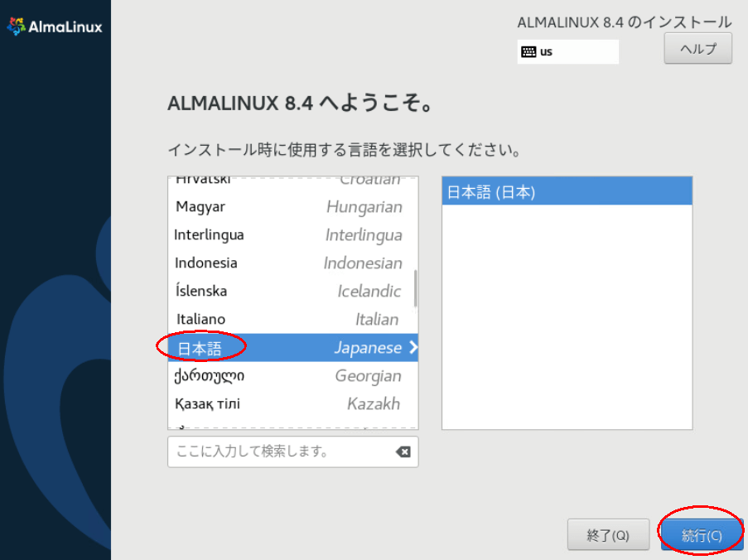Click the AlmaLinux logo in the sidebar

[55, 27]
